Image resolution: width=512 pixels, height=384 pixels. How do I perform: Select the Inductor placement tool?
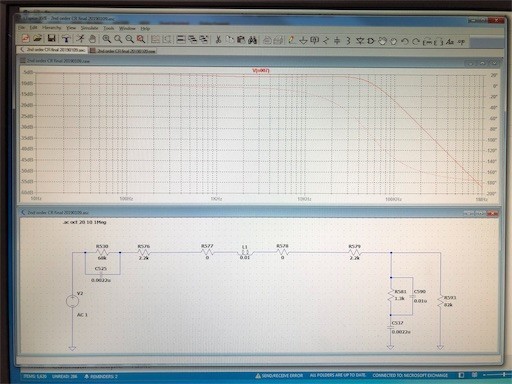(x=348, y=41)
